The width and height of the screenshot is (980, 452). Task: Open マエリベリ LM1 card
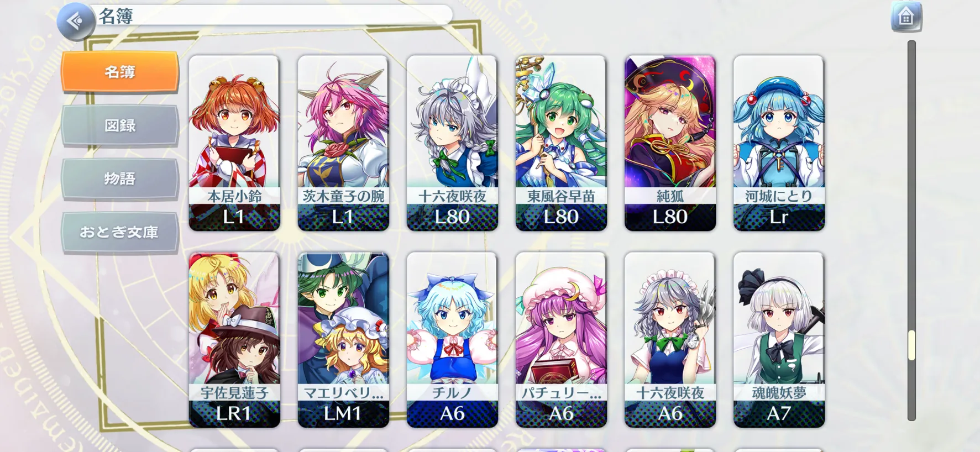point(343,340)
